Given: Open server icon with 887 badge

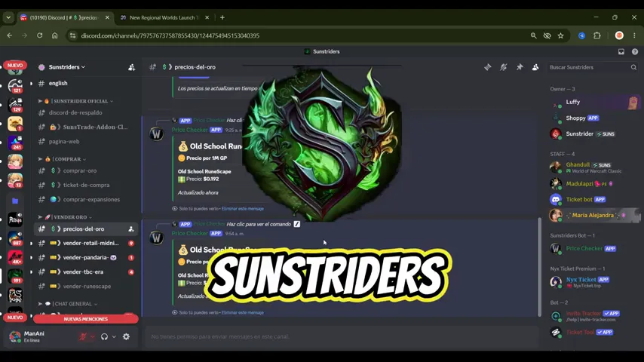Looking at the screenshot, I should coord(15,238).
